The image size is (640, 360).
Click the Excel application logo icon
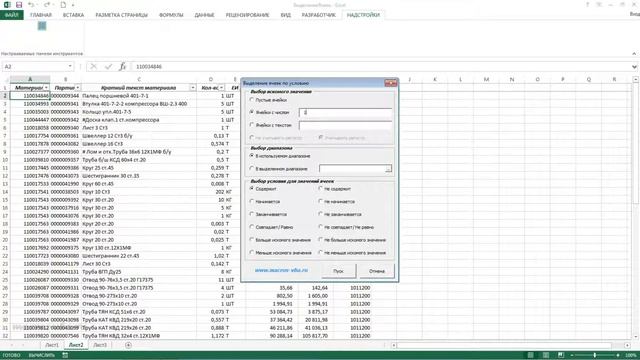click(x=7, y=5)
